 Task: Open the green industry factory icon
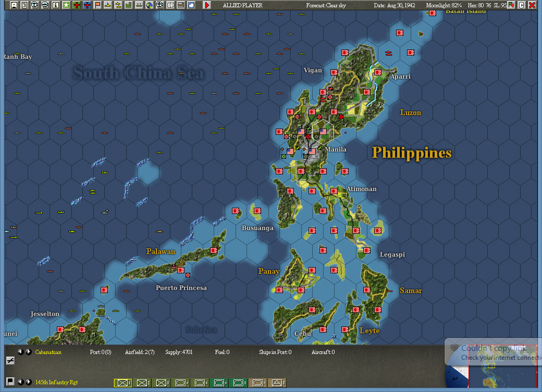point(129,5)
